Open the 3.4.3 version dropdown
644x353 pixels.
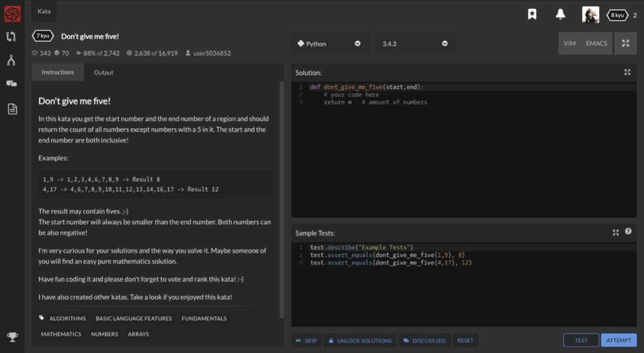415,44
